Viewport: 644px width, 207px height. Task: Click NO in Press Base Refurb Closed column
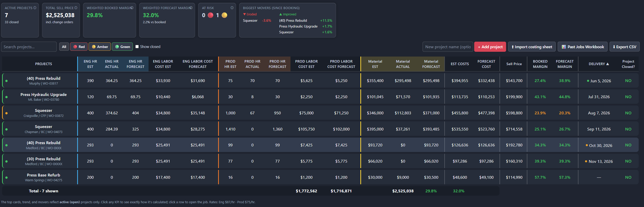628,177
